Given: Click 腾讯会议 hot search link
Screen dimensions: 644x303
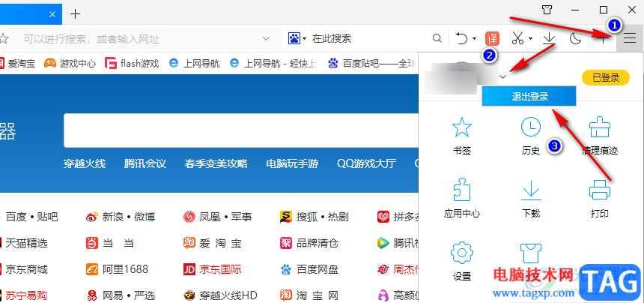Looking at the screenshot, I should pyautogui.click(x=145, y=163).
